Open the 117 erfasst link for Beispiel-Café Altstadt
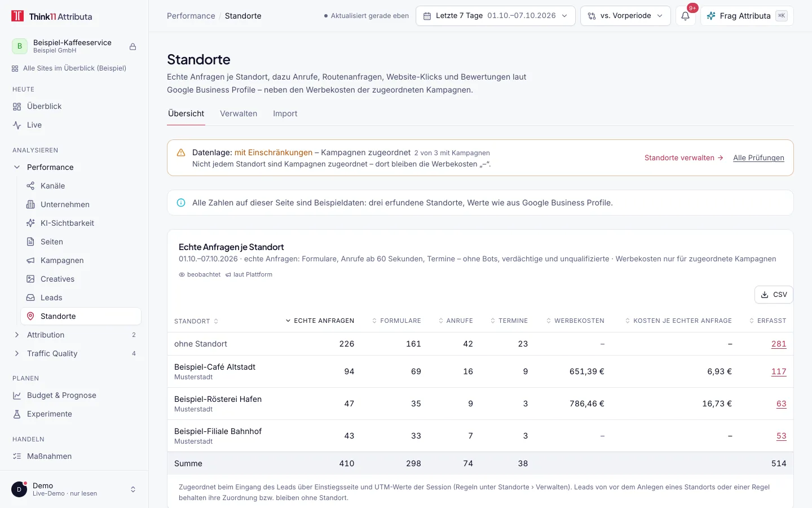 pos(779,371)
